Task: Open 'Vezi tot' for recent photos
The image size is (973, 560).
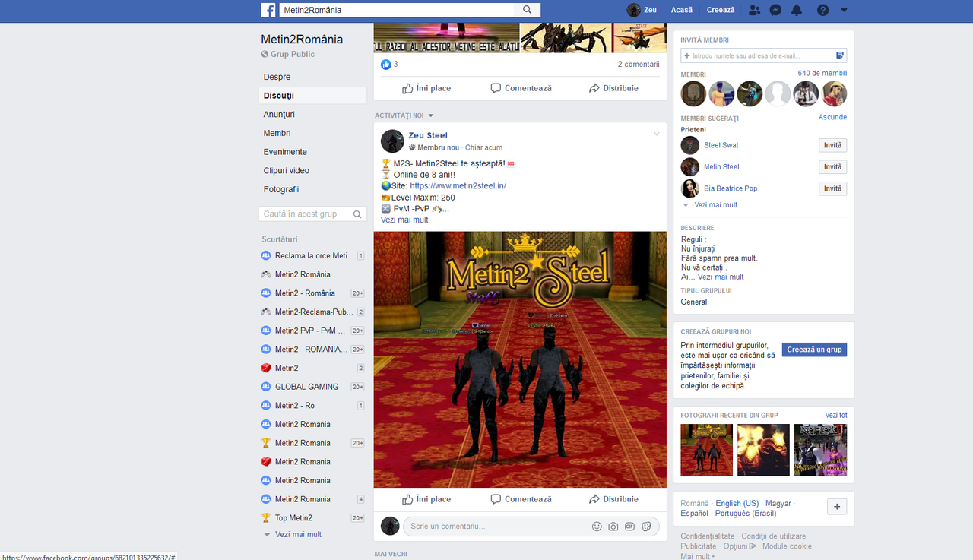Action: (x=836, y=416)
